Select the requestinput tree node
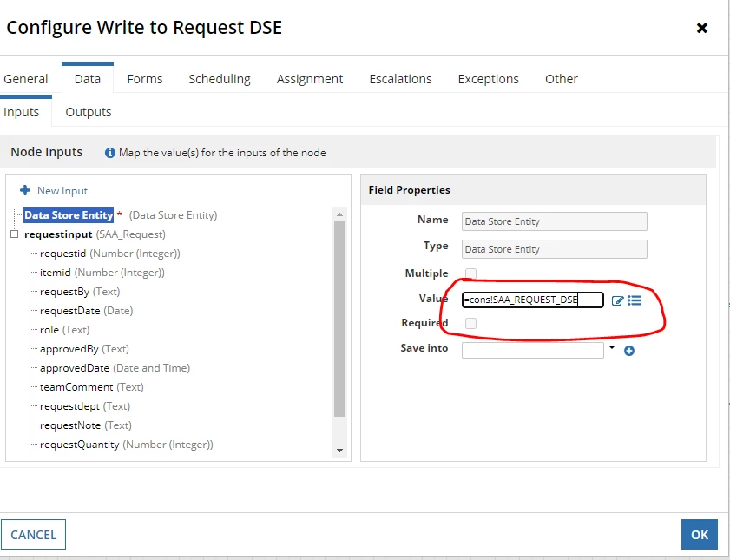 click(58, 234)
